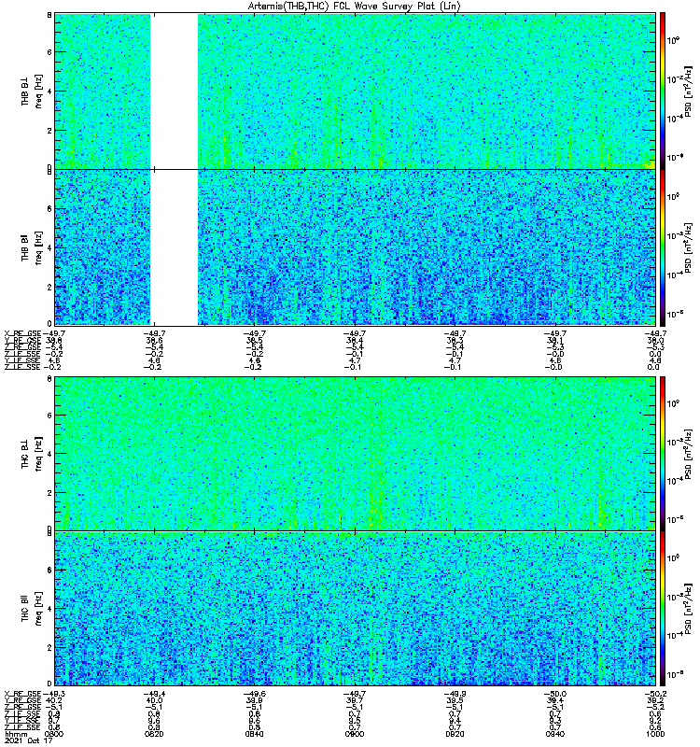Select the THC B-perpendicular spectrogram panel
Viewport: 700px width, 747px height.
click(x=355, y=454)
